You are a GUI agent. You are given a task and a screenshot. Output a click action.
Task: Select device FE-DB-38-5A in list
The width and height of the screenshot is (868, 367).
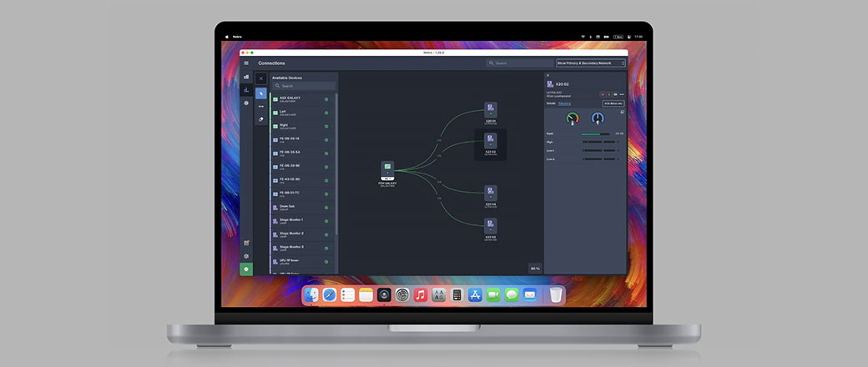pyautogui.click(x=302, y=153)
